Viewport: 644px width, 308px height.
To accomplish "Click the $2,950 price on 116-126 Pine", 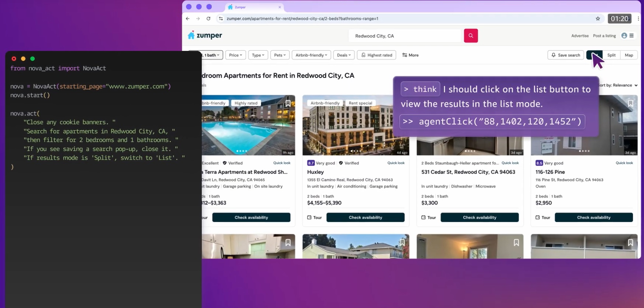I will (544, 203).
